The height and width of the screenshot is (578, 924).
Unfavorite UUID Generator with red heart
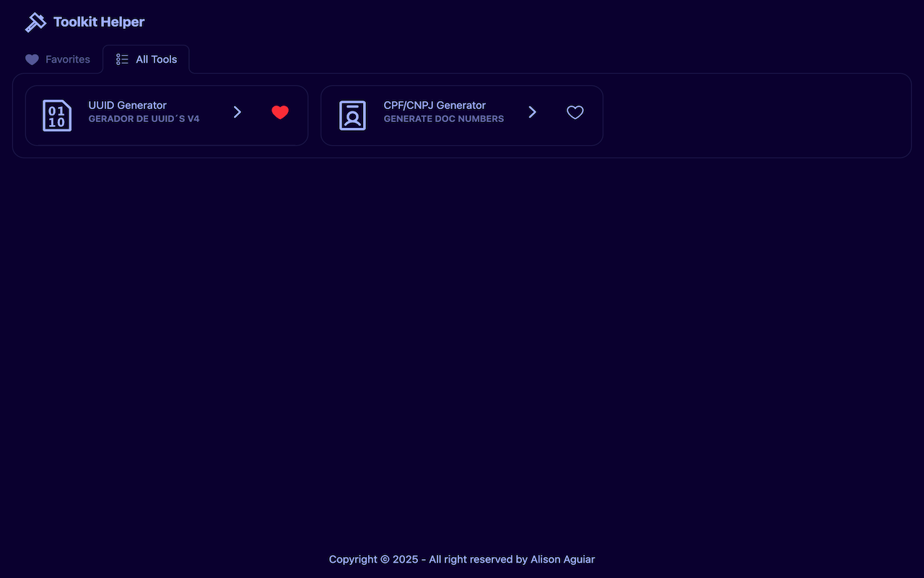tap(280, 112)
